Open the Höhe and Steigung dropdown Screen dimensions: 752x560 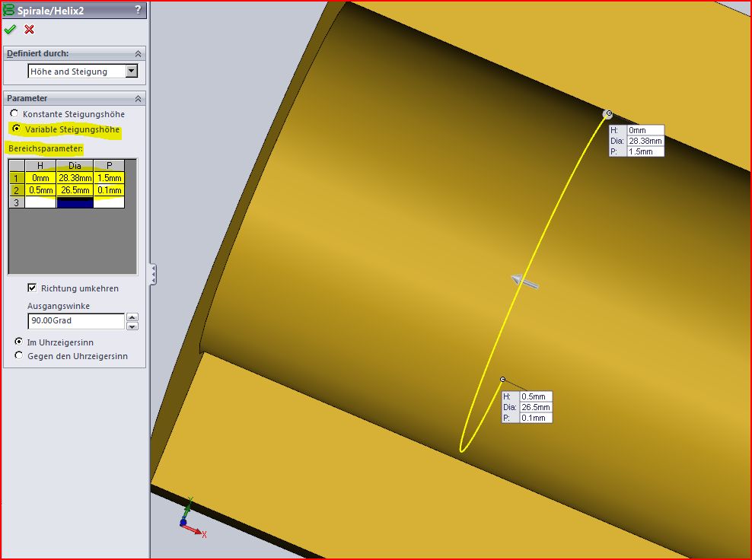[x=132, y=72]
